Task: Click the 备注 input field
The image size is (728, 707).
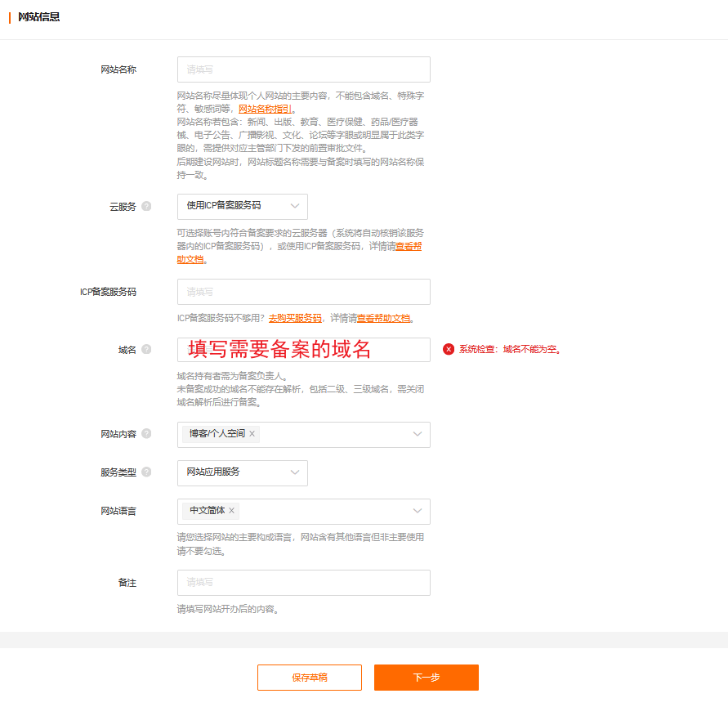Action: point(303,583)
